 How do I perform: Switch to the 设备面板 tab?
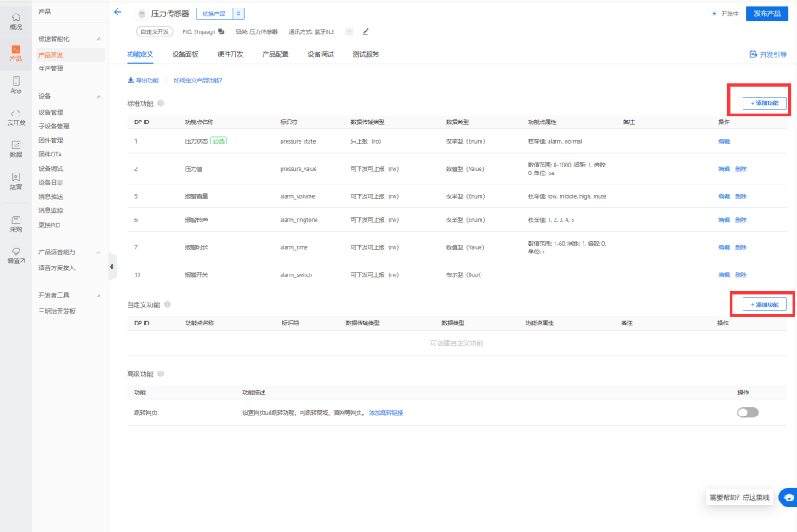click(185, 54)
